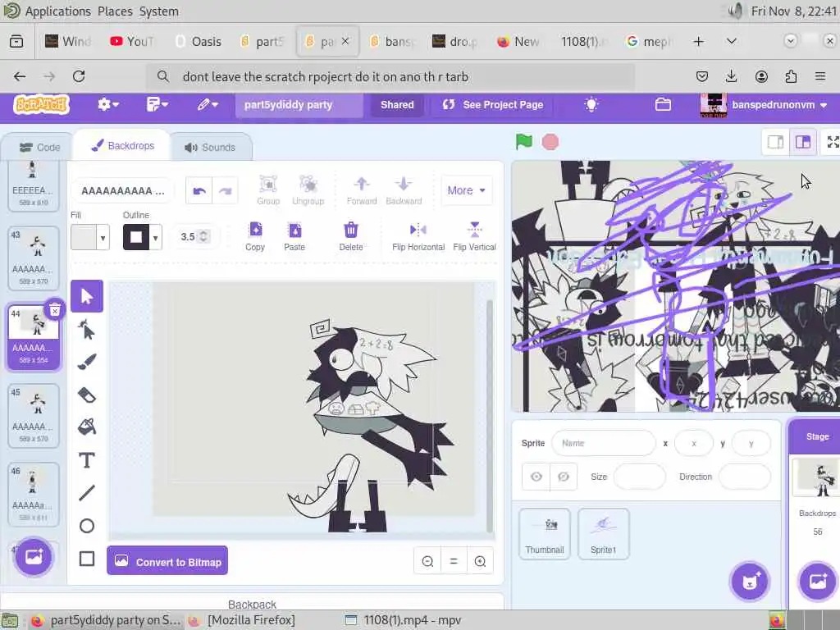The height and width of the screenshot is (630, 840).
Task: Paste the copied shape
Action: pyautogui.click(x=294, y=236)
